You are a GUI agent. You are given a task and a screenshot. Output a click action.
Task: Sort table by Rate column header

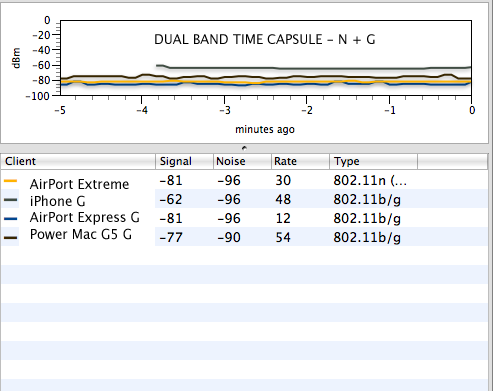tap(300, 161)
